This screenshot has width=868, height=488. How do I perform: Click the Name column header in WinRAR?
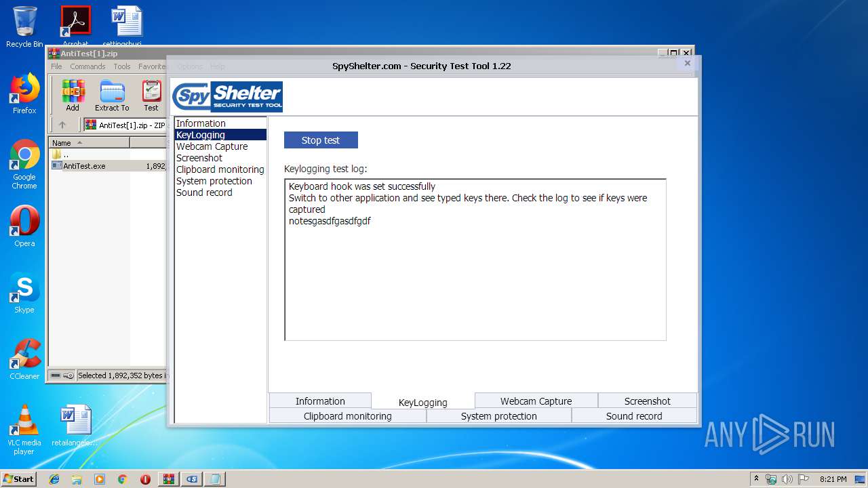pos(90,143)
